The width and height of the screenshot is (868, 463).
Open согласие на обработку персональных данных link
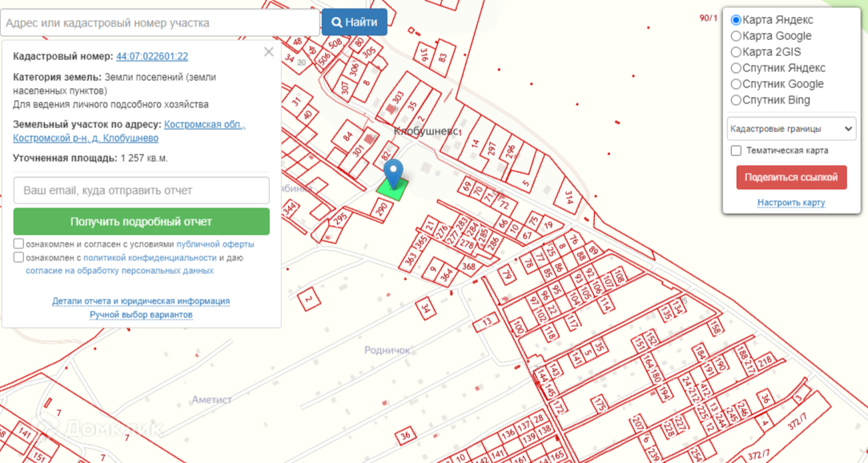119,272
